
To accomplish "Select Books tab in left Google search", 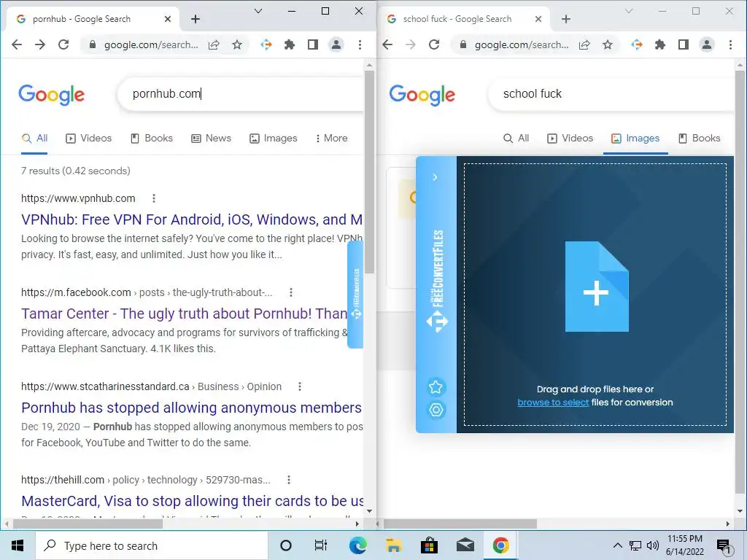I will [152, 139].
